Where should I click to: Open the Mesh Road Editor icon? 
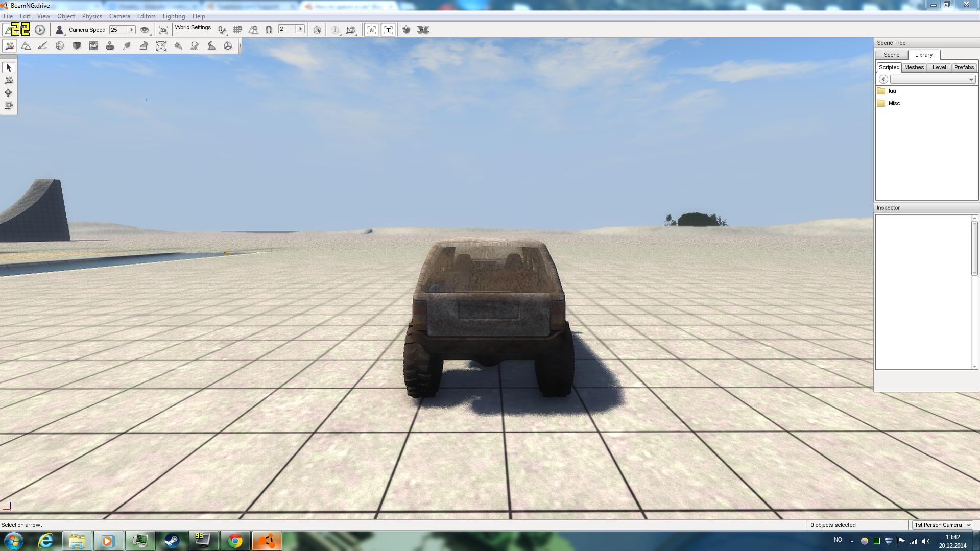[144, 46]
